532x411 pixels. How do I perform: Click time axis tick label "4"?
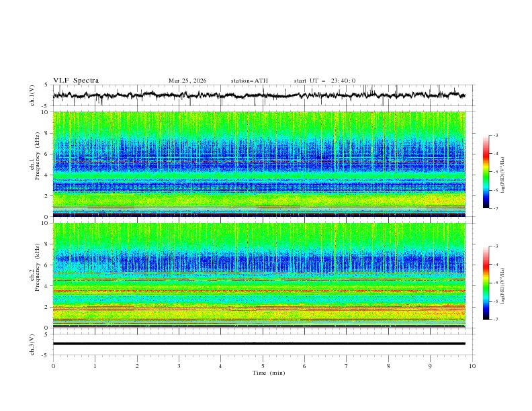point(220,366)
